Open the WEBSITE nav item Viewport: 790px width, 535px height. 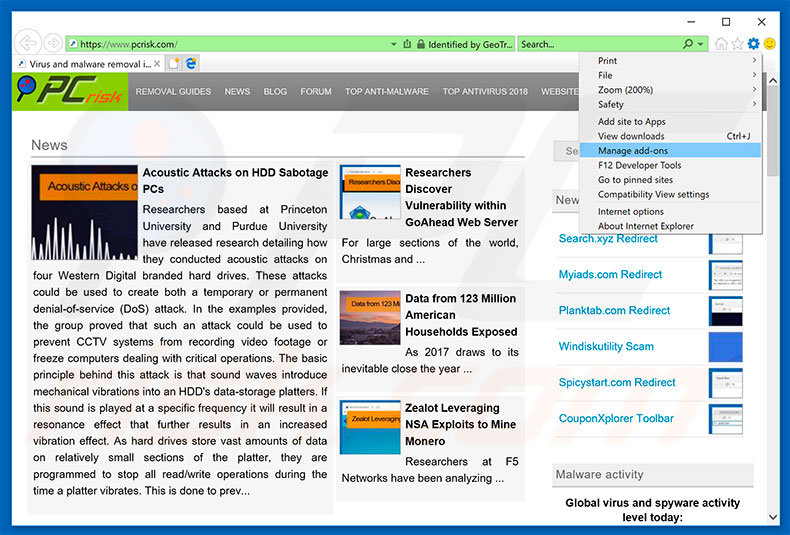coord(560,92)
